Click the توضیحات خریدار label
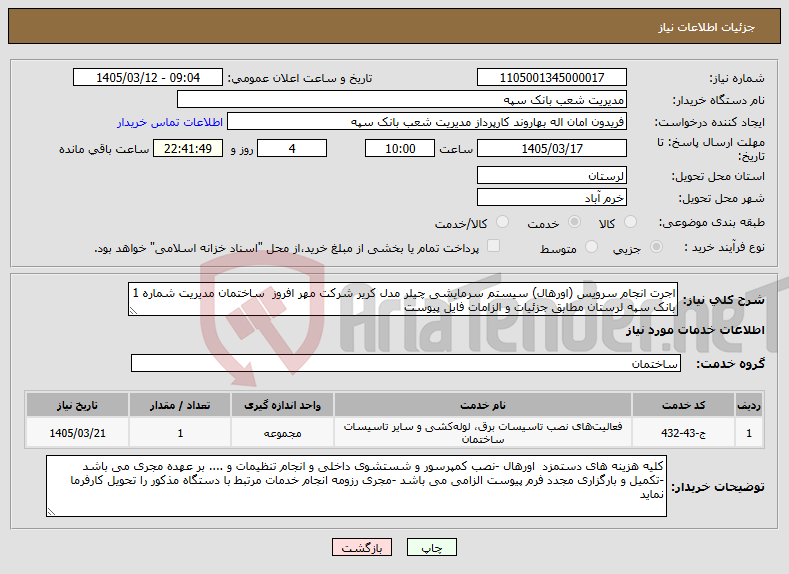 (x=718, y=486)
